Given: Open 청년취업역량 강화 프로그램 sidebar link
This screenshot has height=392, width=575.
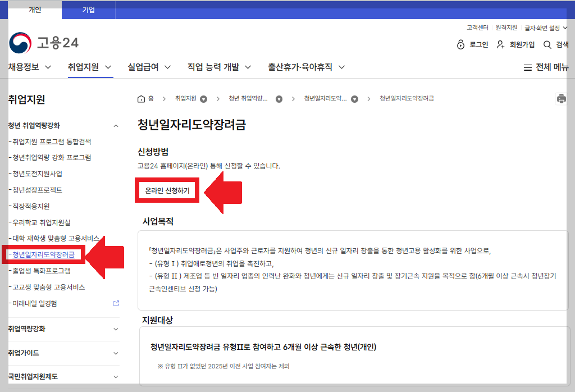Looking at the screenshot, I should (x=52, y=158).
